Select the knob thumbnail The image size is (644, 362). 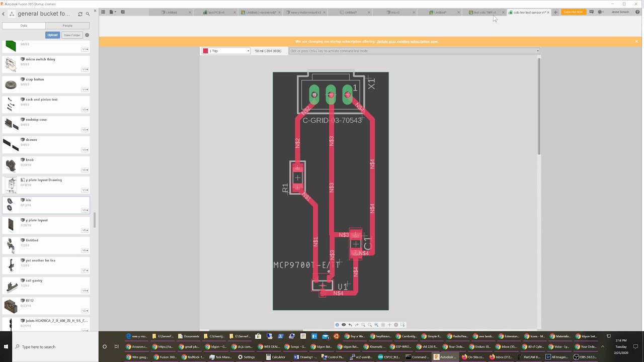(x=11, y=165)
